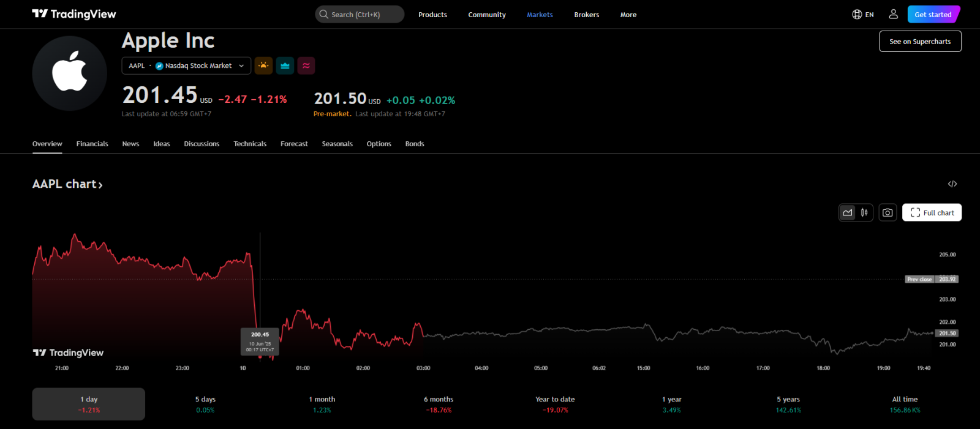Open the user profile icon

coord(894,14)
